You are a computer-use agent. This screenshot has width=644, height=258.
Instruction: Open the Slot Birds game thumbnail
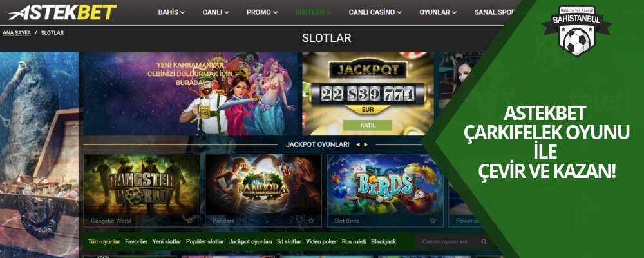click(385, 184)
